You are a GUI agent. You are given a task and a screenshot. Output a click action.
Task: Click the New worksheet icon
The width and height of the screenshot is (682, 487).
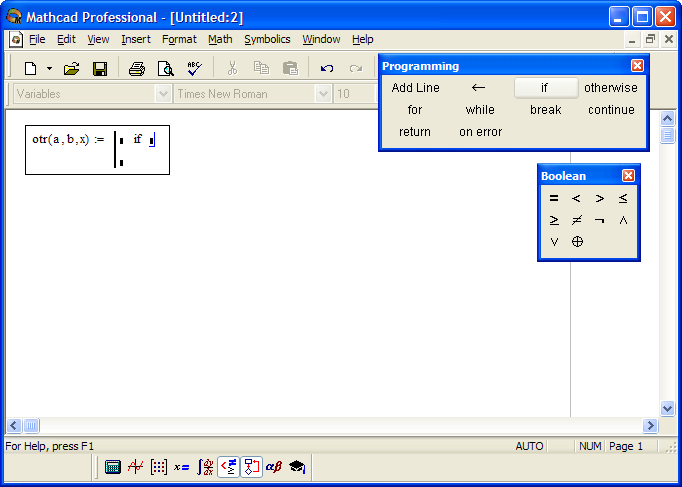[30, 69]
